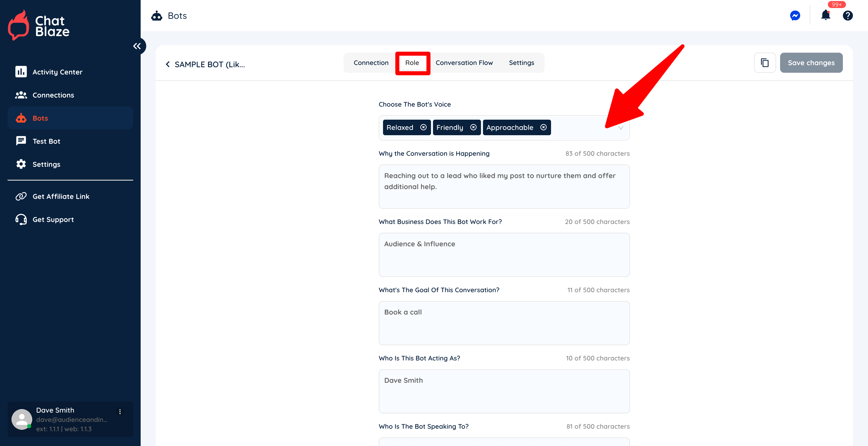Go to Connections in sidebar
This screenshot has width=868, height=446.
[x=53, y=95]
